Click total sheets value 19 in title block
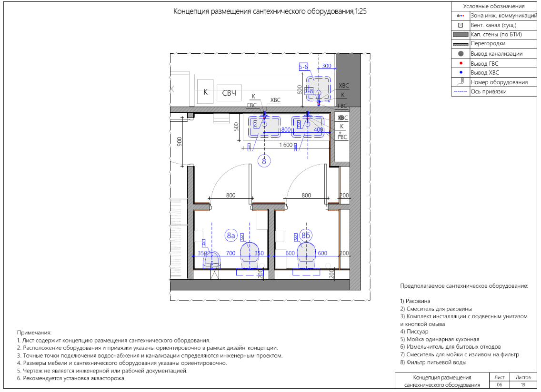Viewport: 541px width, 392px height. click(x=523, y=385)
